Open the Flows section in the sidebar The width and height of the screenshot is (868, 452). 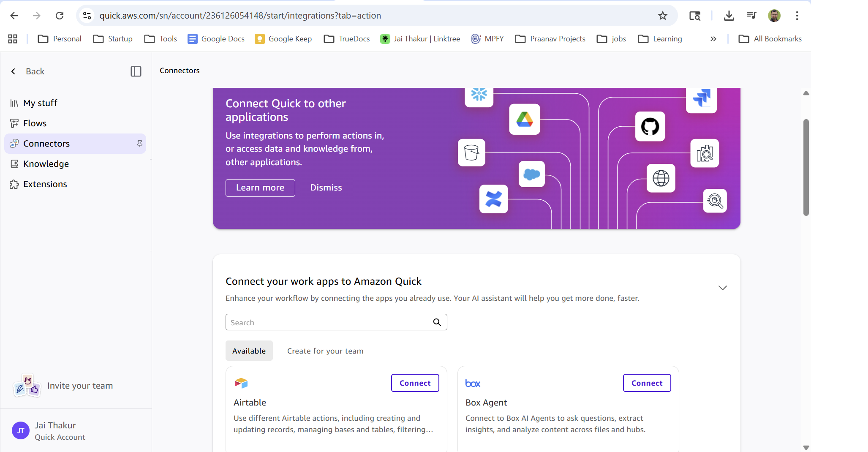pos(35,123)
